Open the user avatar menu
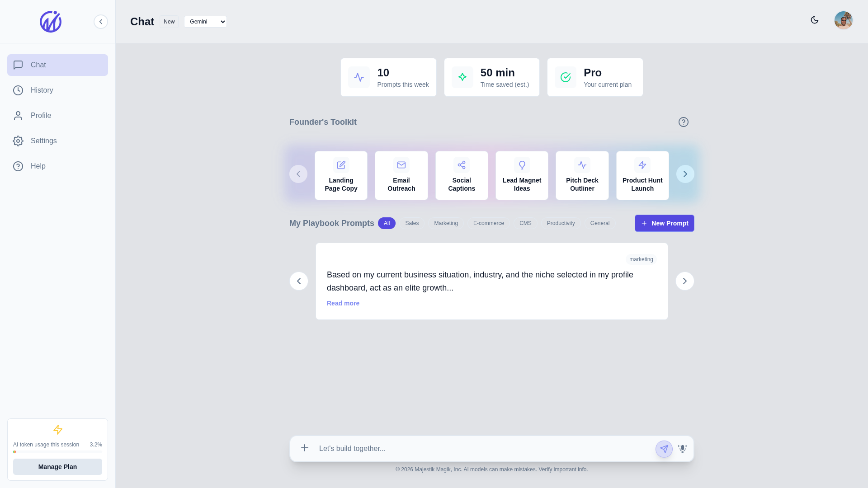Viewport: 868px width, 488px height. 844,20
